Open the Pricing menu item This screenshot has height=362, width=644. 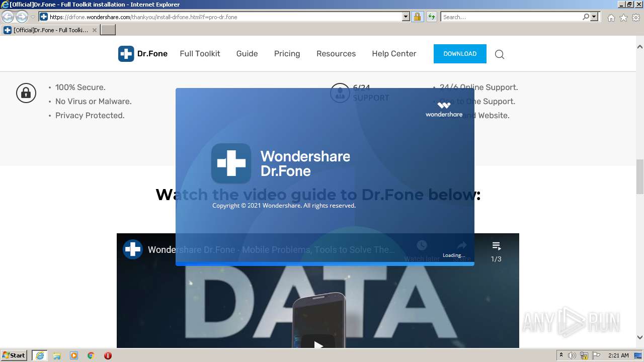click(x=287, y=54)
